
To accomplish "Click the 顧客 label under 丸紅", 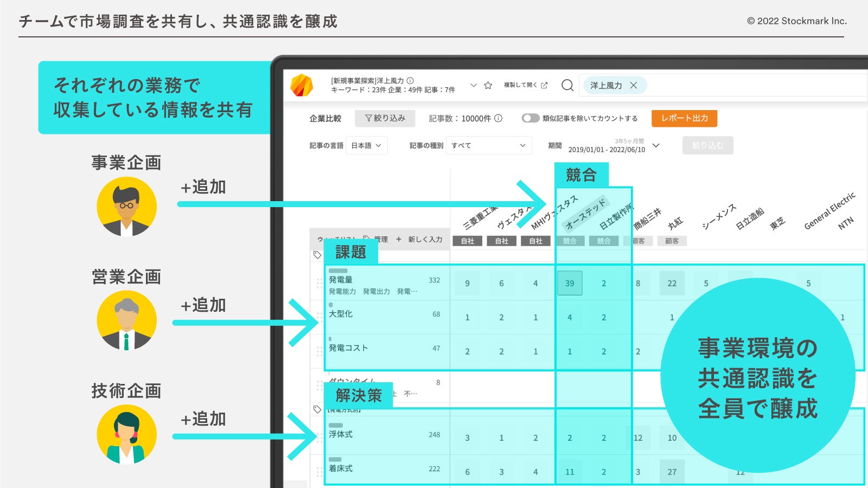I will 672,241.
